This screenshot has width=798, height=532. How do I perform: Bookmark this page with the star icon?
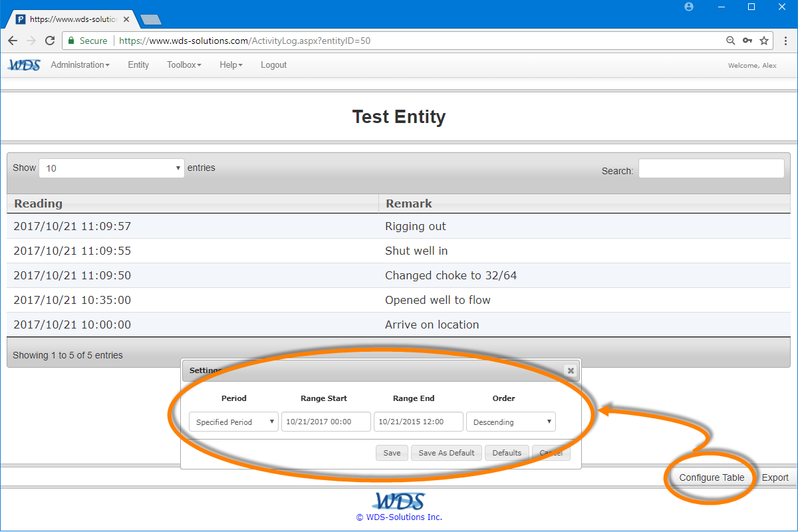[x=764, y=41]
